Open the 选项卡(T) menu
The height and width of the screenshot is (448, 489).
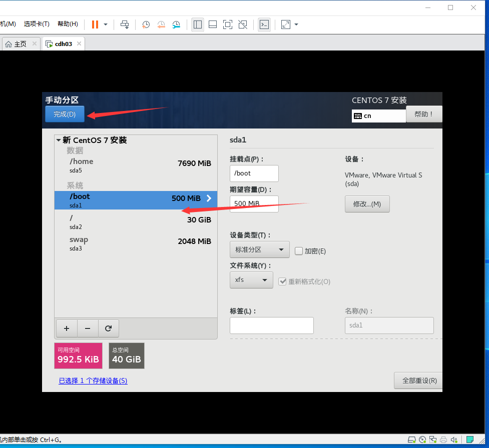pos(37,24)
